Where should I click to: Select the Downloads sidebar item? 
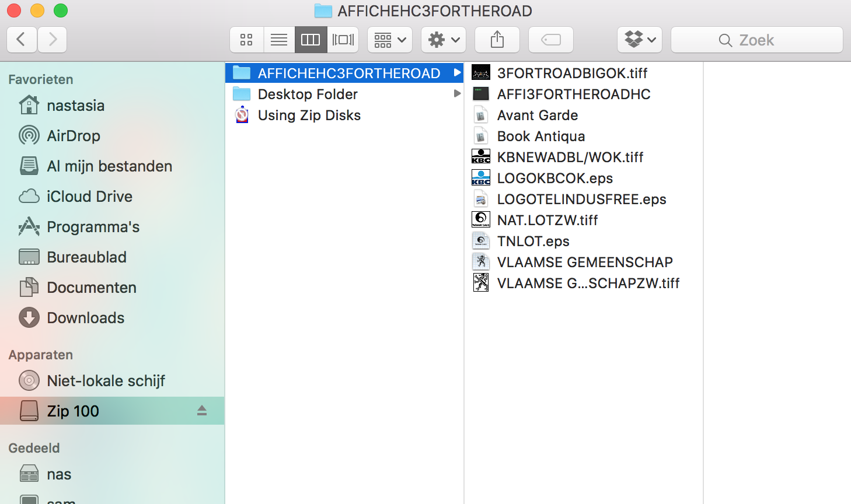[85, 318]
